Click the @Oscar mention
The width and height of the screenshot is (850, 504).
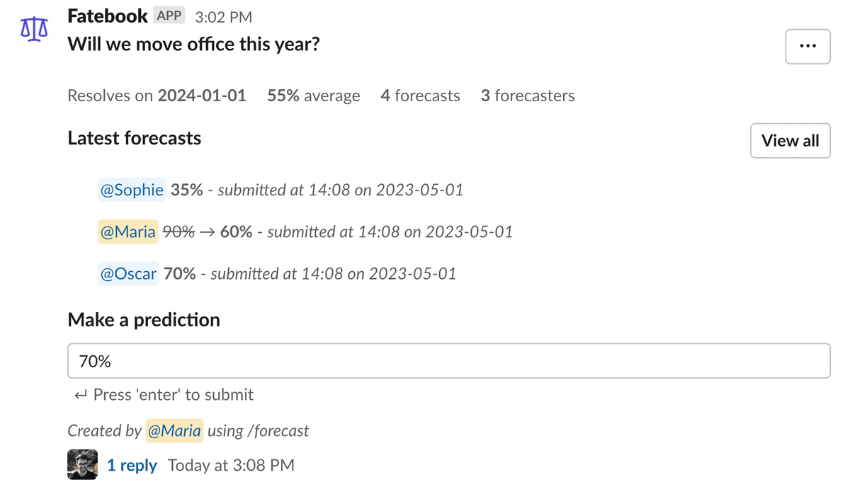pos(128,273)
